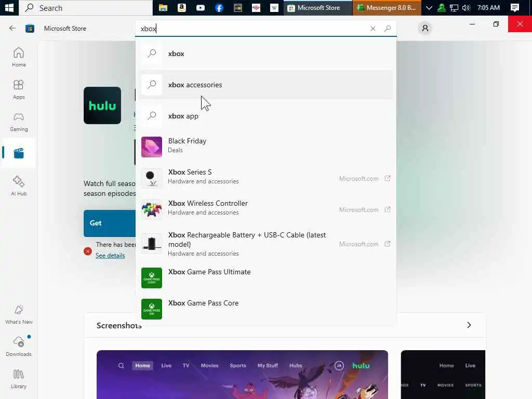
Task: Click the taskbar Search box
Action: pyautogui.click(x=86, y=7)
